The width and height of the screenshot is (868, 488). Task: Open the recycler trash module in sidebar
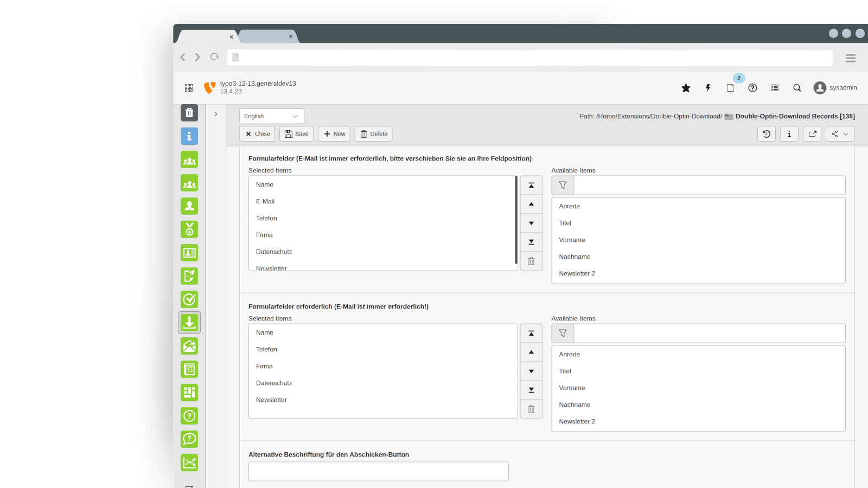pyautogui.click(x=189, y=113)
